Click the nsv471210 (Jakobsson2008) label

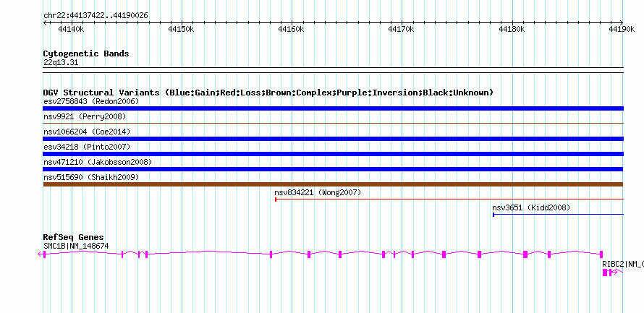[x=98, y=162]
